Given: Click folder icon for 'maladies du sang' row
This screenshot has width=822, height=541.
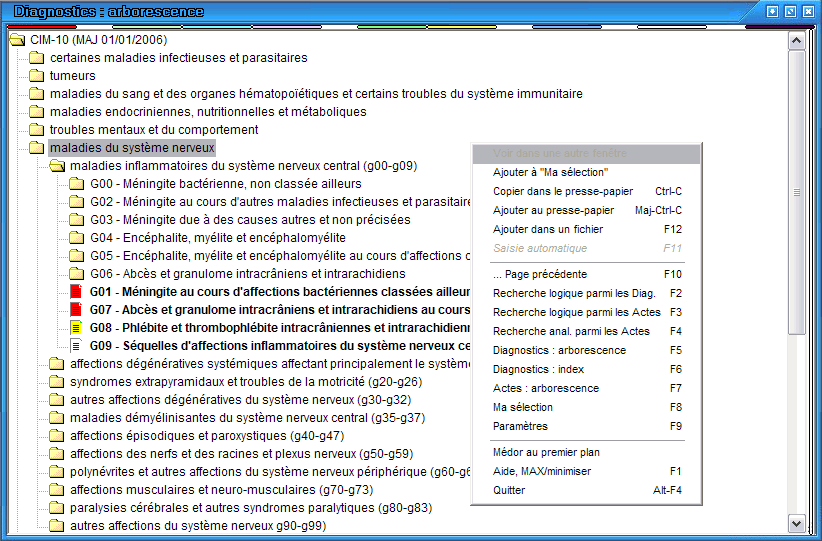Looking at the screenshot, I should click(x=36, y=94).
